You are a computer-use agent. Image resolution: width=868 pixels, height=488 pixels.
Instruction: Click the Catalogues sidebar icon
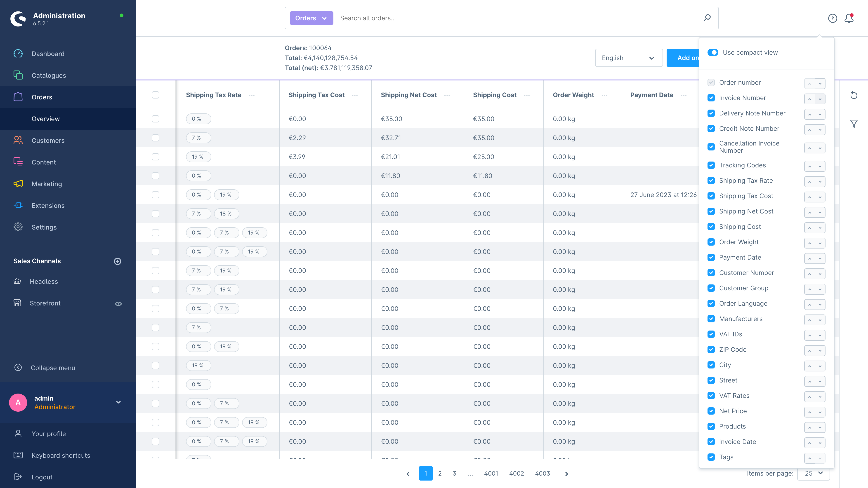point(18,75)
